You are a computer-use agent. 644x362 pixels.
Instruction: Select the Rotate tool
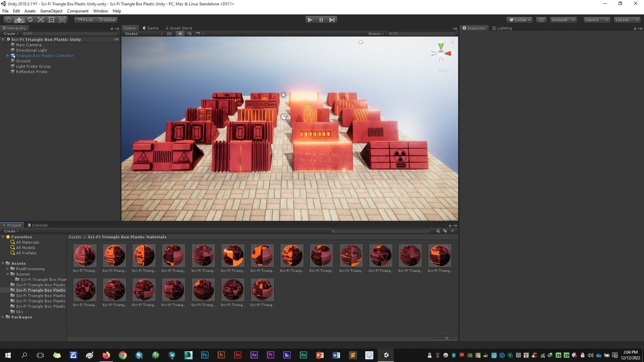(30, 20)
